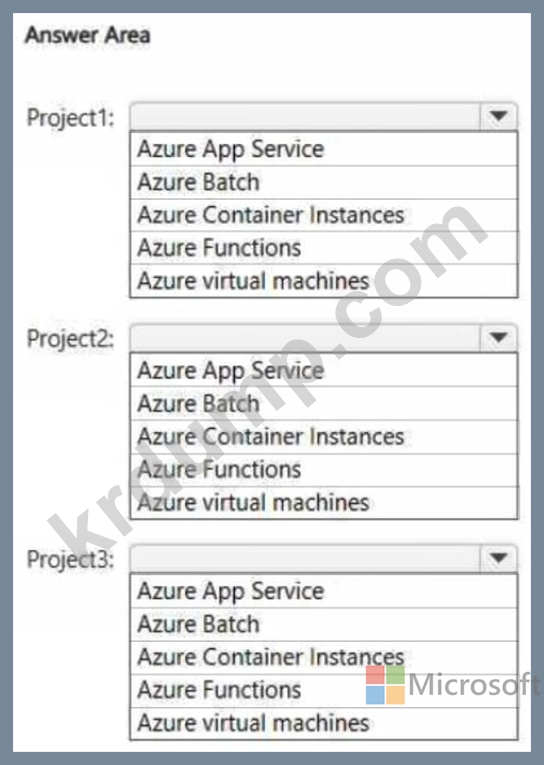Choose Azure Batch for Project1
This screenshot has width=544, height=765.
coord(324,182)
